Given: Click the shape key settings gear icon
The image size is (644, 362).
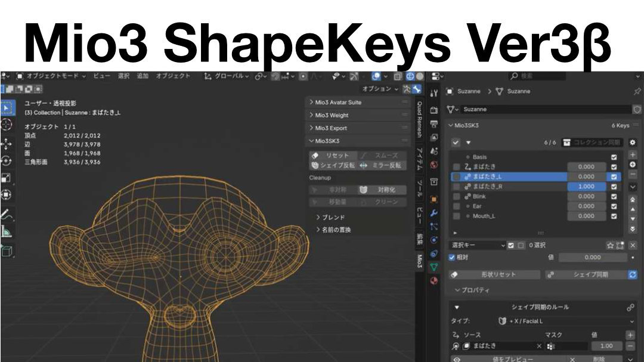Looking at the screenshot, I should tap(633, 142).
